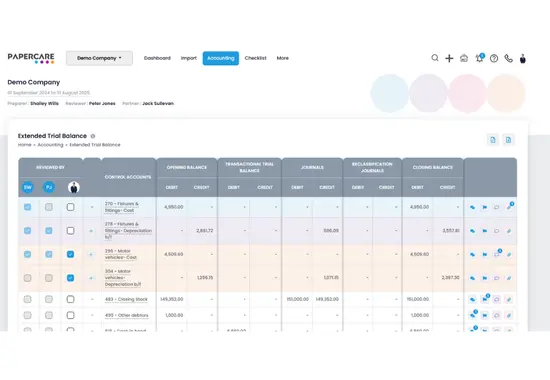Open account 270 Fixtures & fittings Cost
550x380 pixels.
pyautogui.click(x=121, y=207)
